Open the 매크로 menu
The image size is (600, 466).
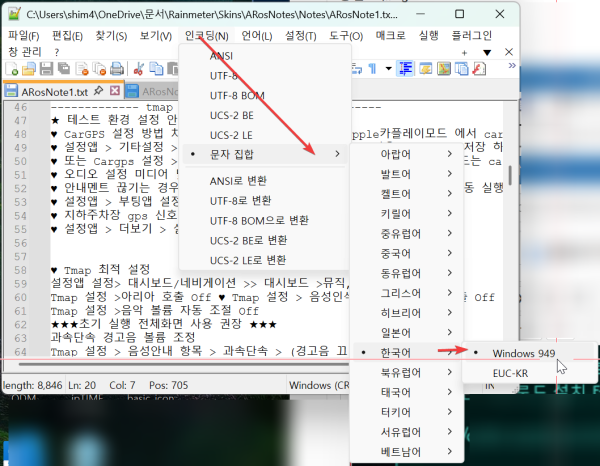tap(390, 36)
